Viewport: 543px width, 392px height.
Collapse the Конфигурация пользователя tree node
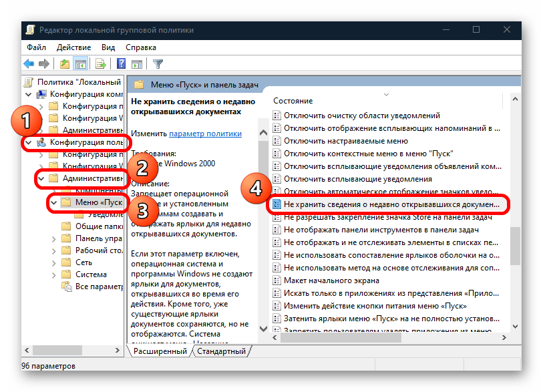click(x=28, y=142)
